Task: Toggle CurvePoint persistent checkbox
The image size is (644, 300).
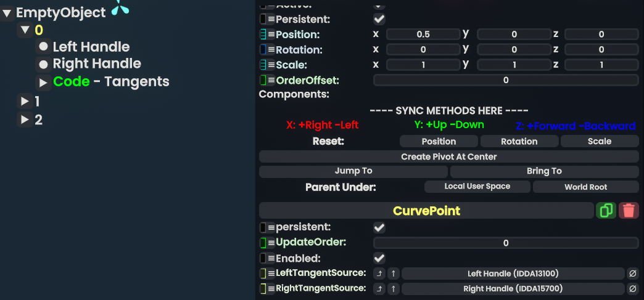Action: 379,227
